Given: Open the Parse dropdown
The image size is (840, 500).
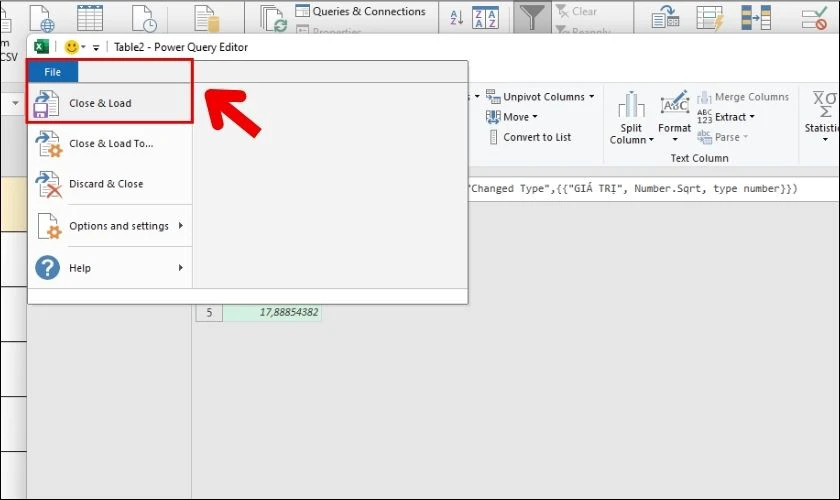Looking at the screenshot, I should (x=722, y=137).
